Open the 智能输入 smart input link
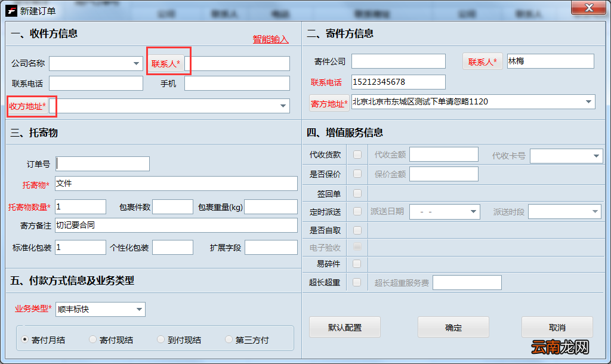 click(270, 39)
